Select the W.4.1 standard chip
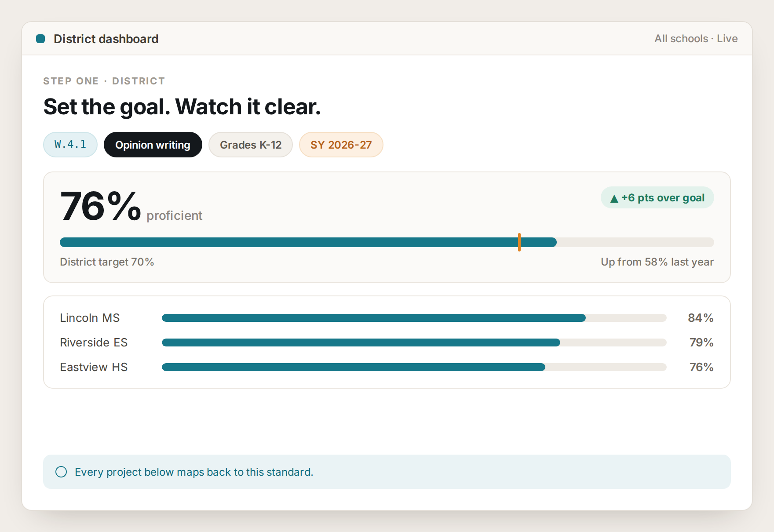The width and height of the screenshot is (774, 532). pyautogui.click(x=70, y=145)
